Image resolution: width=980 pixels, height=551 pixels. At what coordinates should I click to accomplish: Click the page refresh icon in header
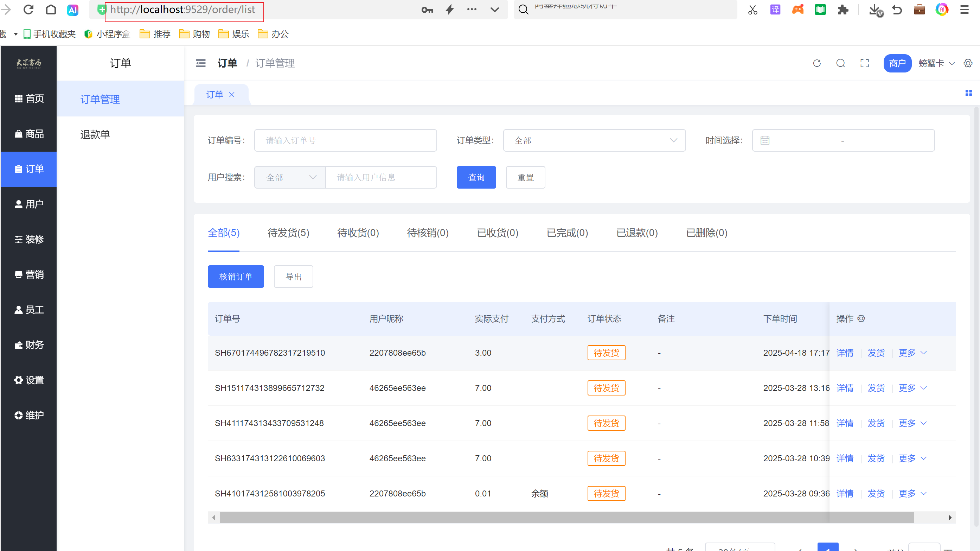coord(817,63)
